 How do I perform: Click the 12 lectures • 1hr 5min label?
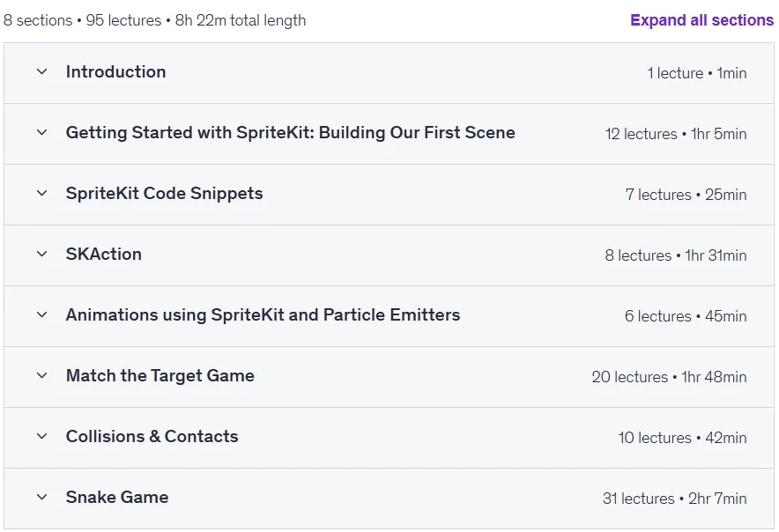(676, 134)
